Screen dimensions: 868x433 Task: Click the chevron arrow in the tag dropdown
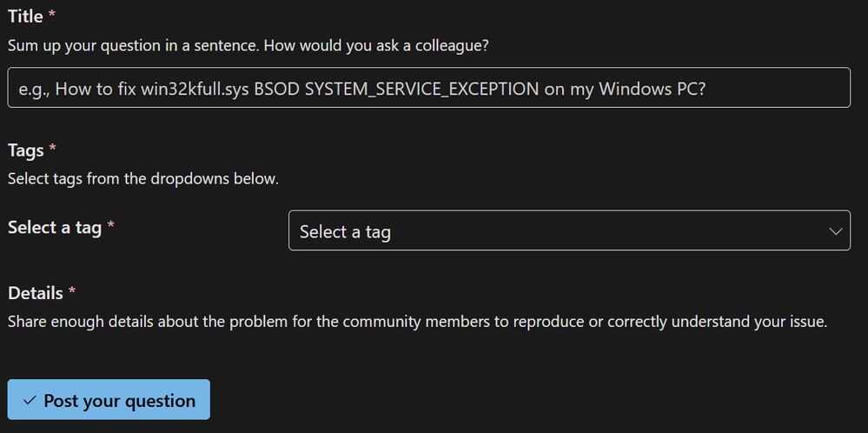836,231
